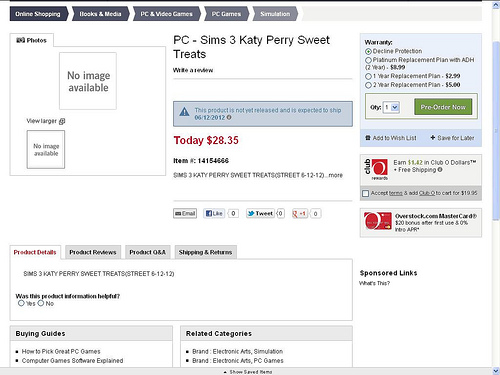Select 2 Year Replacement Plan option
The image size is (500, 375).
[x=368, y=85]
